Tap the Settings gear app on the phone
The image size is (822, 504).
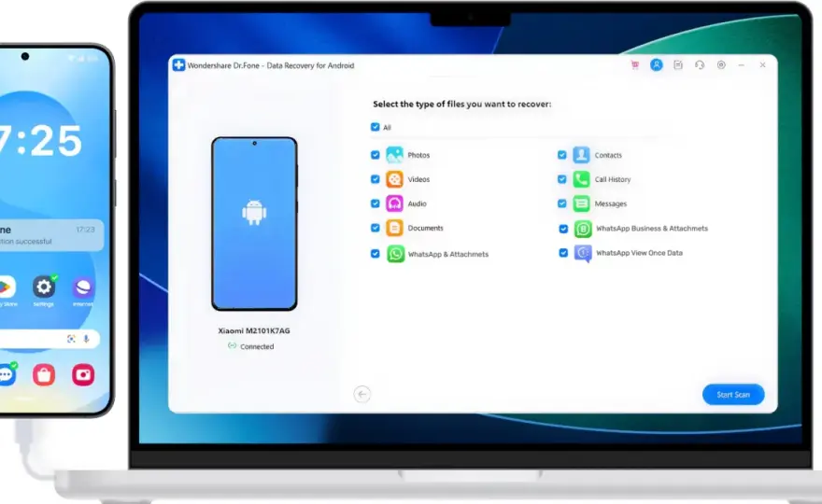[44, 287]
